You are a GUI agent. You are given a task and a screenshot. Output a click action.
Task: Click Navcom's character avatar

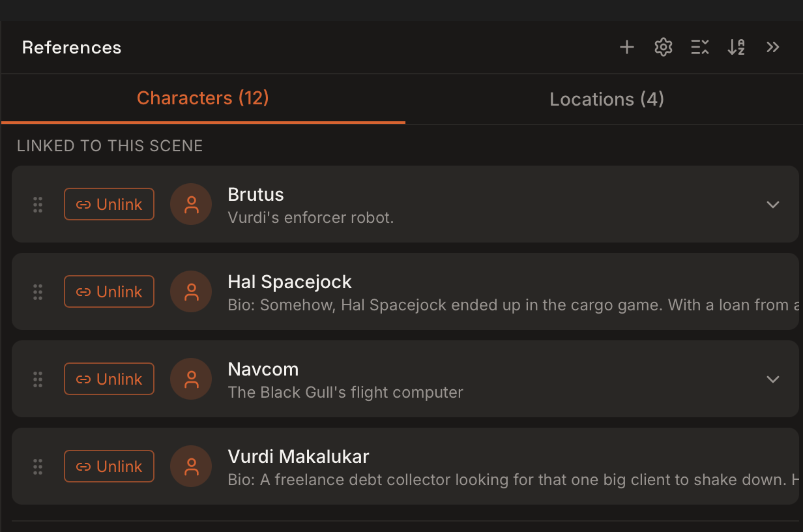[191, 379]
